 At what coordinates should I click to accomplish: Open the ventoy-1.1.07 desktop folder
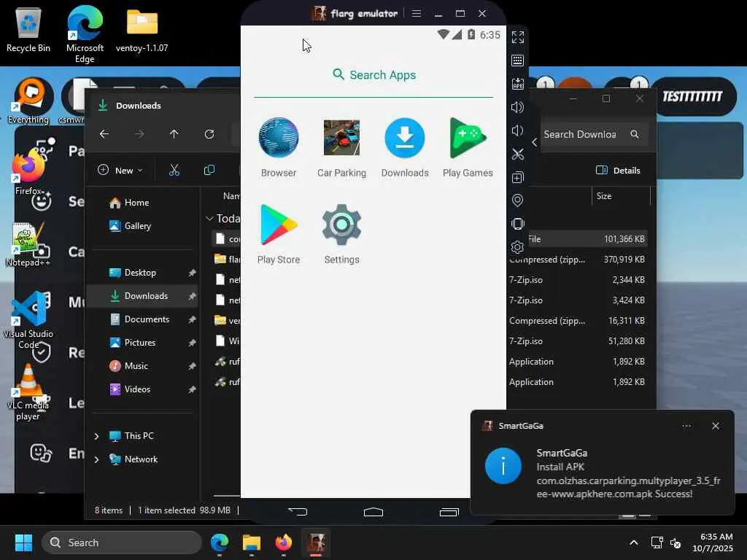pyautogui.click(x=142, y=30)
